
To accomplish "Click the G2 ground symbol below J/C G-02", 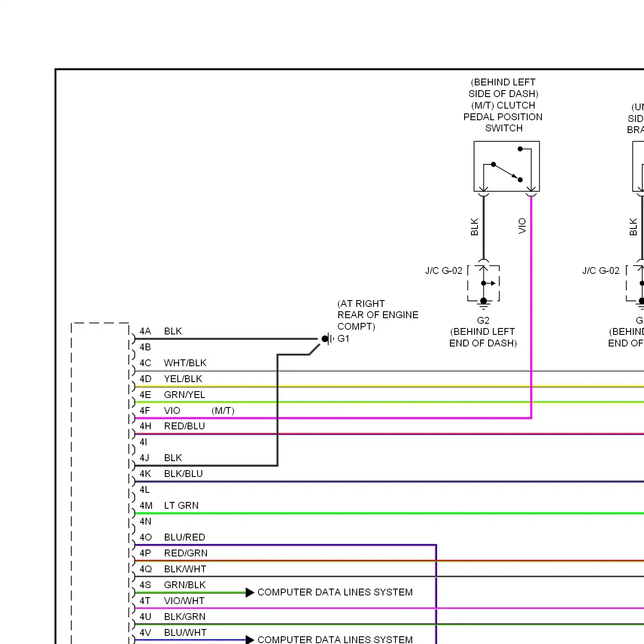I will point(483,304).
